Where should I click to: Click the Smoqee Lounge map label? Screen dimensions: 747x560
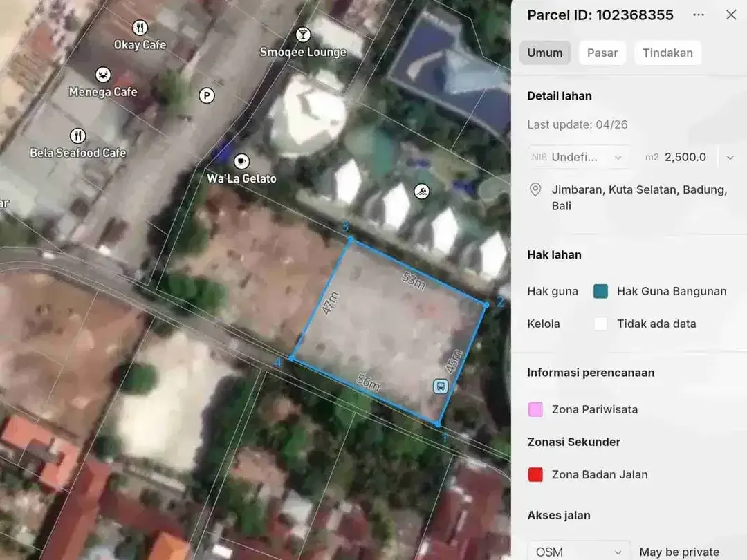(303, 52)
